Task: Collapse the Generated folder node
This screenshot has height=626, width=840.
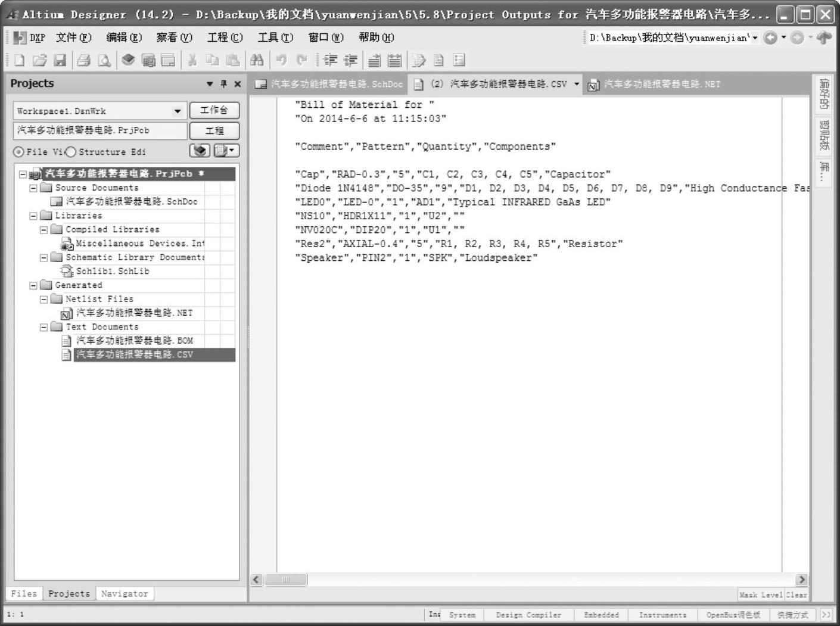Action: (x=33, y=285)
